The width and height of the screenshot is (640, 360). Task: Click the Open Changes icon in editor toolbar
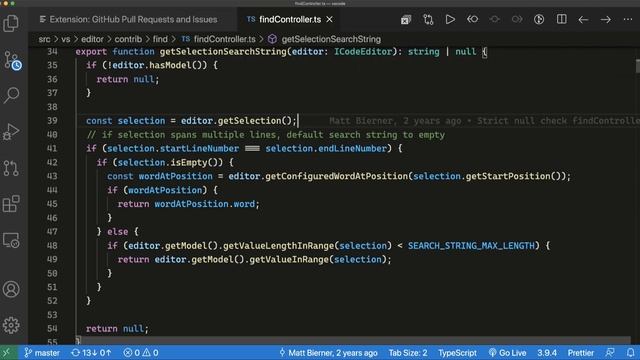pos(406,20)
